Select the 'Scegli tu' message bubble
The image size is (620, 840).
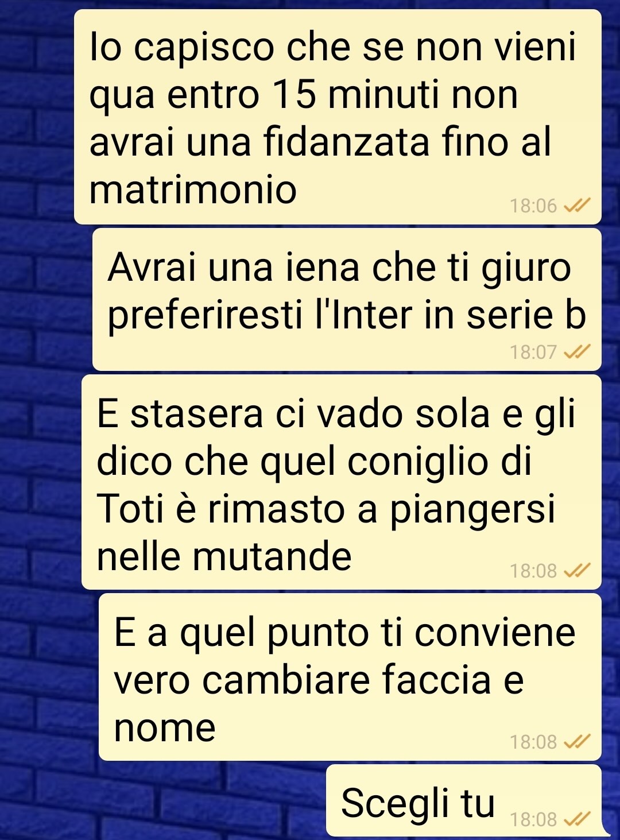[464, 800]
